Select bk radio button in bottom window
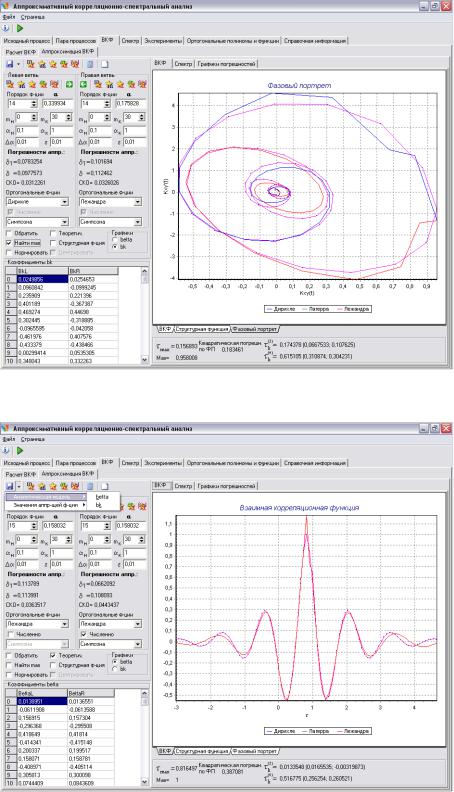 (x=115, y=669)
